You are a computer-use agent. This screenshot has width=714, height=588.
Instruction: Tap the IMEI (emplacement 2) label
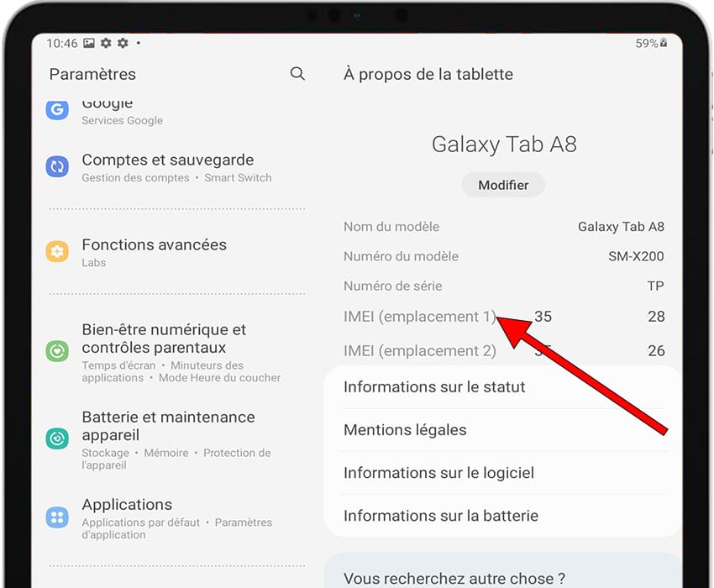click(x=420, y=351)
